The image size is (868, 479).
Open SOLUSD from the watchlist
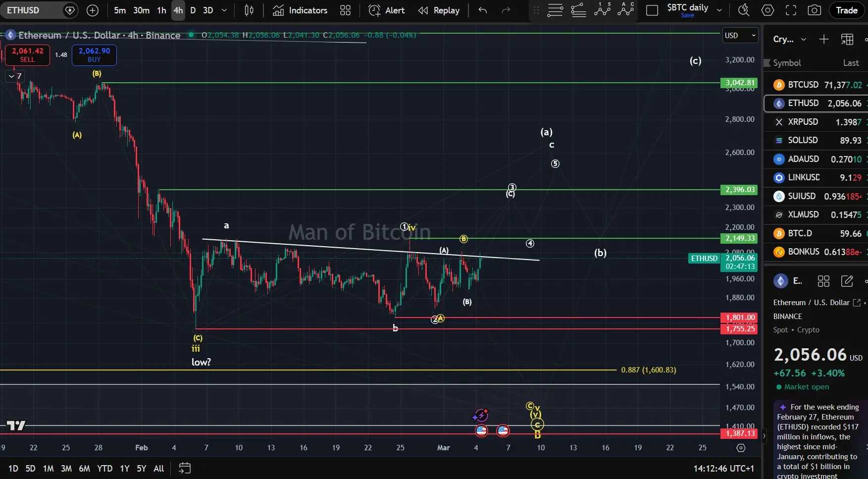(x=816, y=140)
